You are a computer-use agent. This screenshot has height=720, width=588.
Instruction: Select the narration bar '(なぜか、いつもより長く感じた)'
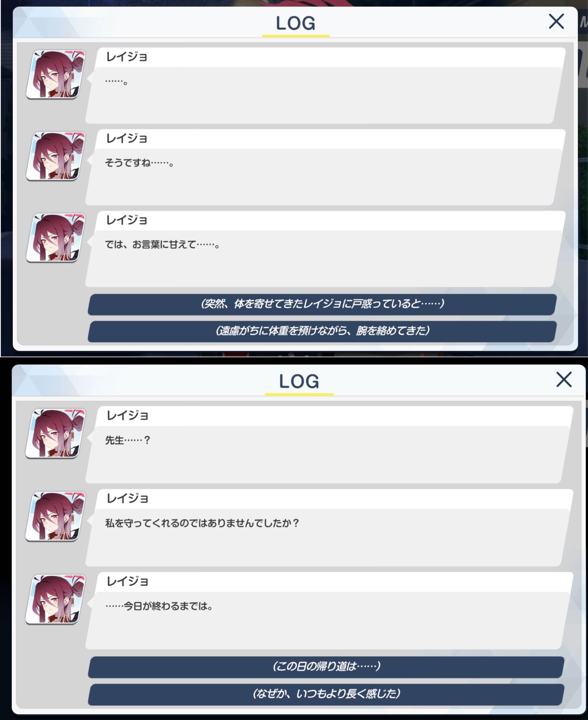(326, 695)
